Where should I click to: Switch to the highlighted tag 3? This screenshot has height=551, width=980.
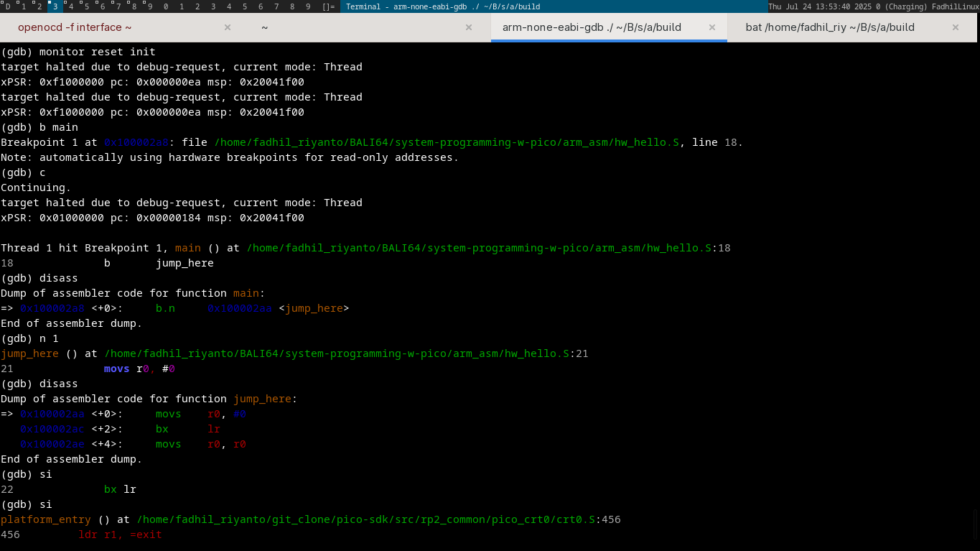(55, 6)
